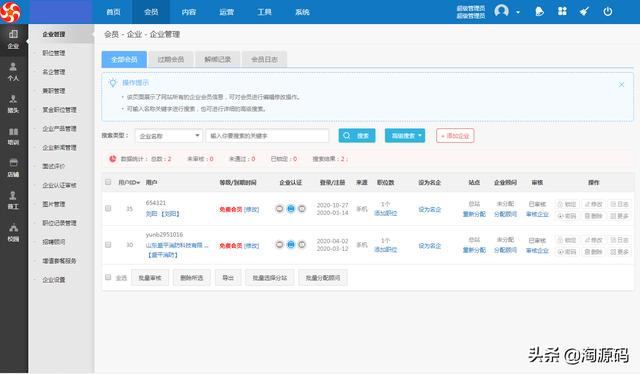Toggle the select-all checkbox in table header
The image size is (640, 374).
108,182
